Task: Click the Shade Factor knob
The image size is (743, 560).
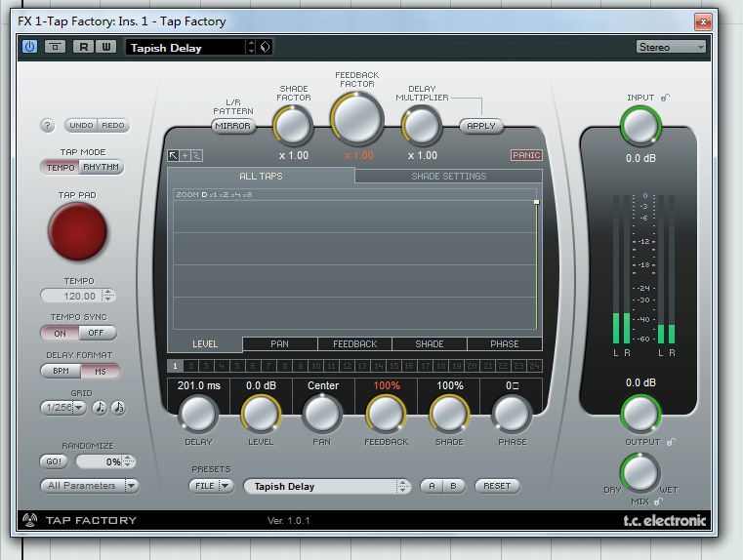Action: tap(293, 126)
